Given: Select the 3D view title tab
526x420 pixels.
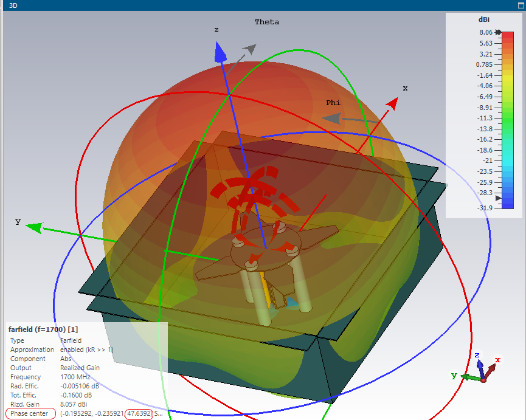Looking at the screenshot, I should pos(13,5).
